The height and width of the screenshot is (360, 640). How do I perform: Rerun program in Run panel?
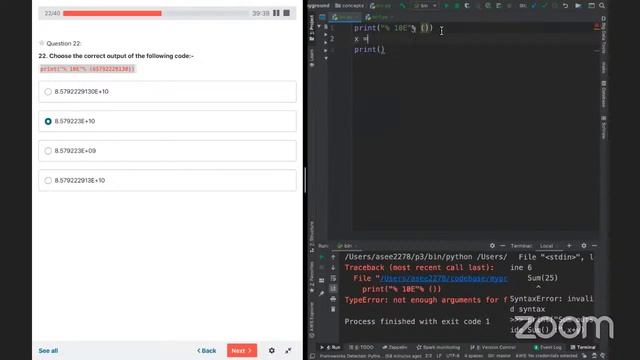pos(322,257)
